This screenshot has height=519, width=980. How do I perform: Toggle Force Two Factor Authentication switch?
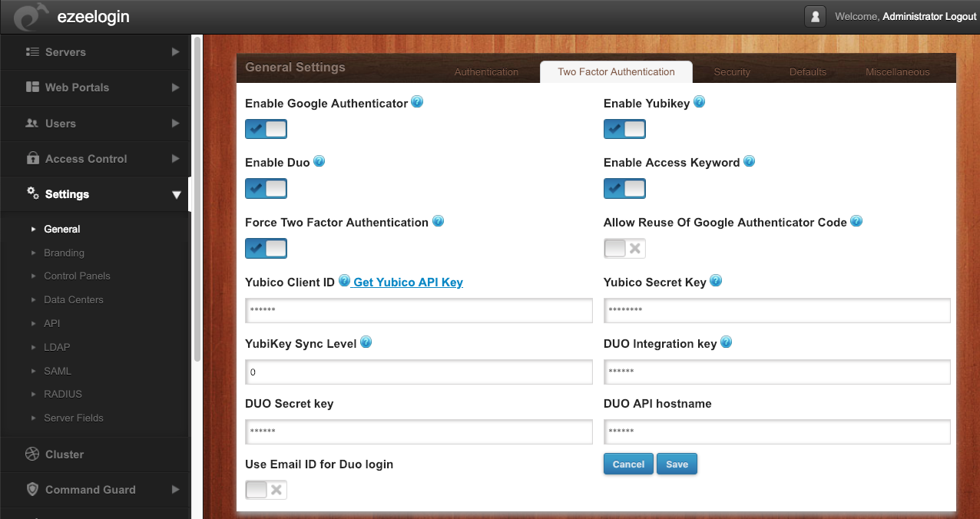pos(266,248)
